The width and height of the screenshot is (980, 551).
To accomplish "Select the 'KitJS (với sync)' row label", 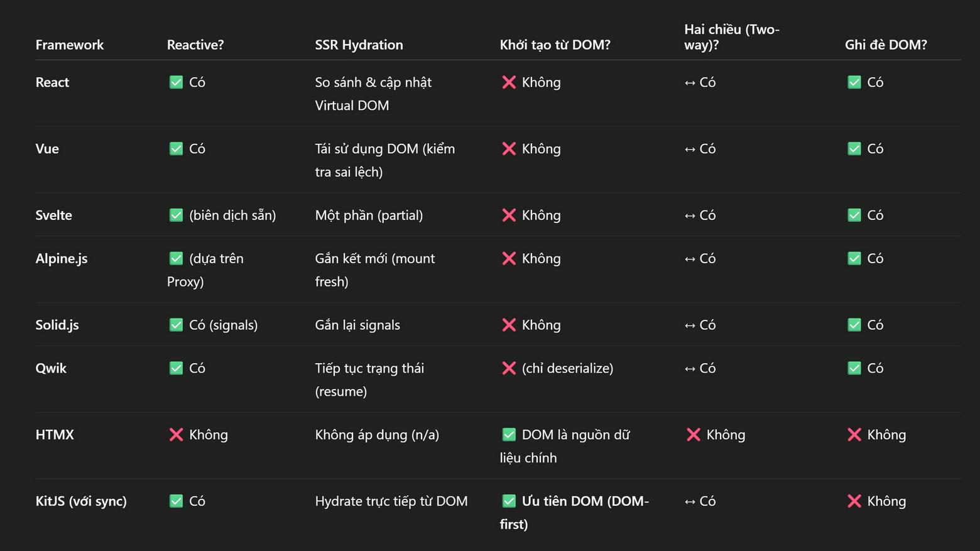I will pyautogui.click(x=81, y=501).
